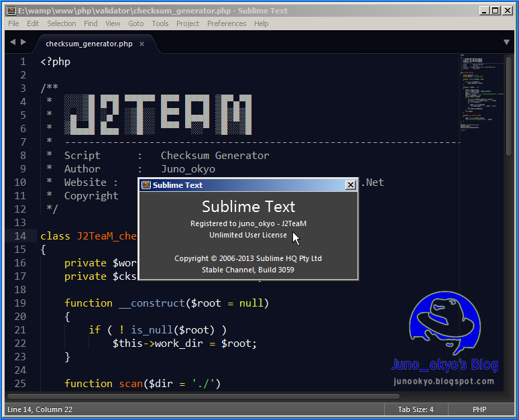Open the Find menu
Image resolution: width=519 pixels, height=420 pixels.
click(x=91, y=23)
